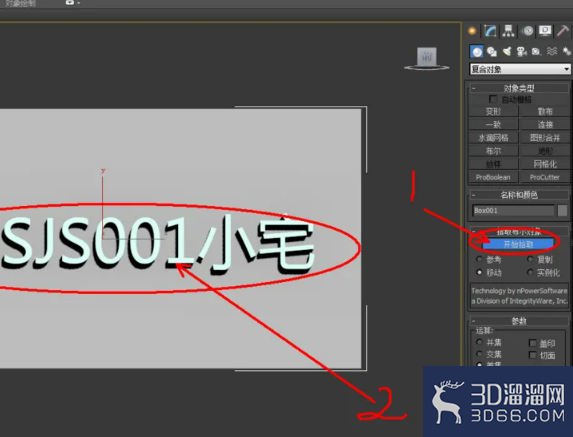Select the Cameras category icon

pos(521,52)
